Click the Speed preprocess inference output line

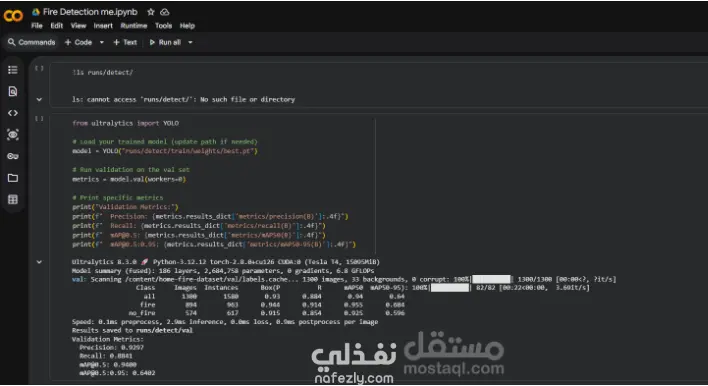pyautogui.click(x=225, y=322)
